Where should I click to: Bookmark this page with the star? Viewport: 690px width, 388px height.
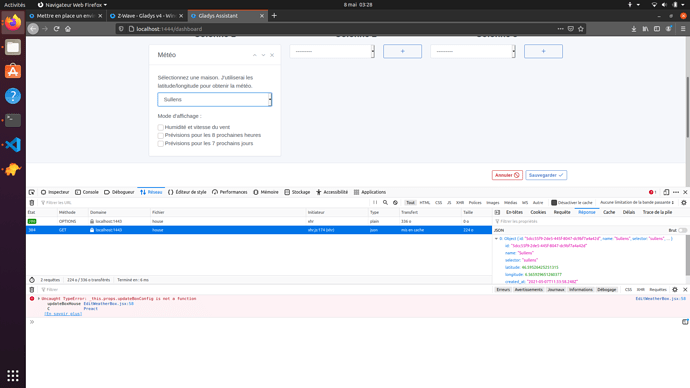click(x=581, y=29)
